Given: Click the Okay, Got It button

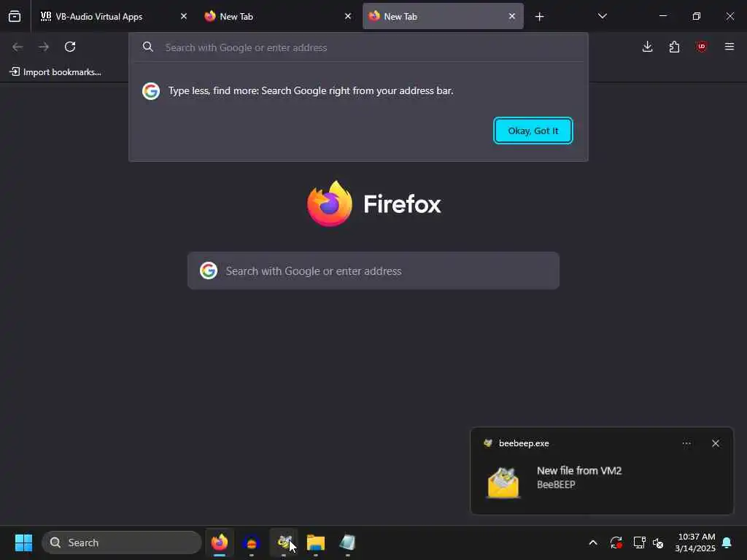Looking at the screenshot, I should tap(533, 131).
